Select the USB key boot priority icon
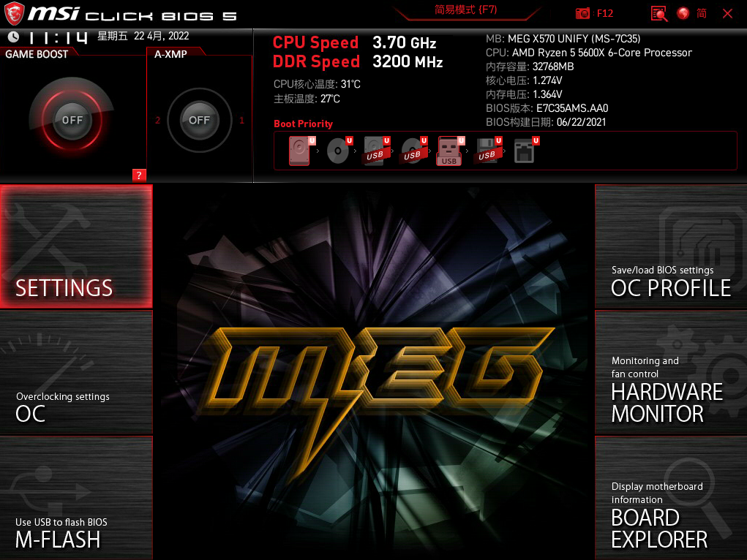The image size is (747, 560). tap(450, 151)
